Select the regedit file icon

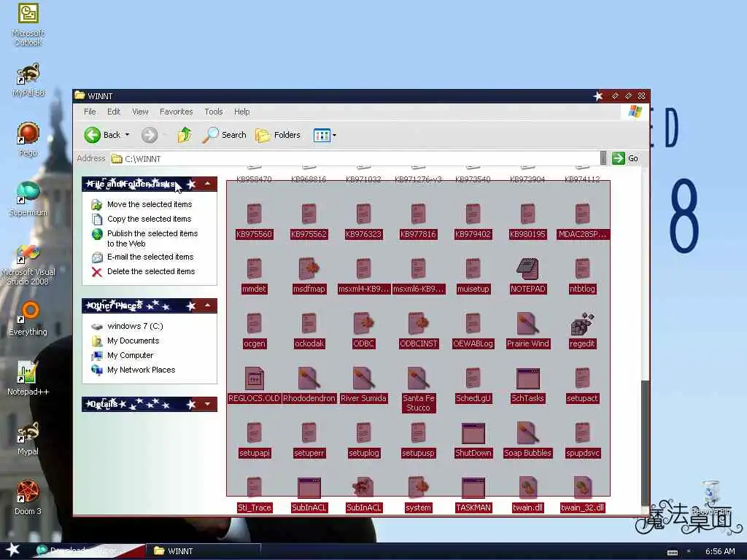click(582, 324)
